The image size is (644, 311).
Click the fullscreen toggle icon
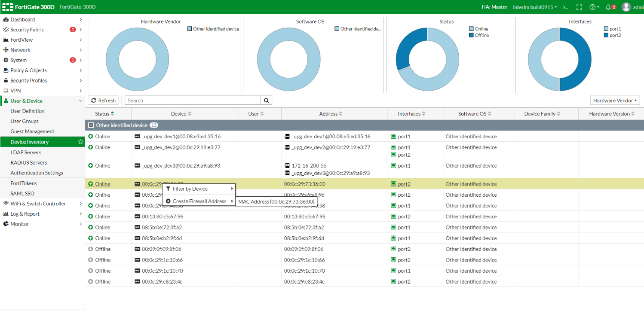(x=579, y=7)
